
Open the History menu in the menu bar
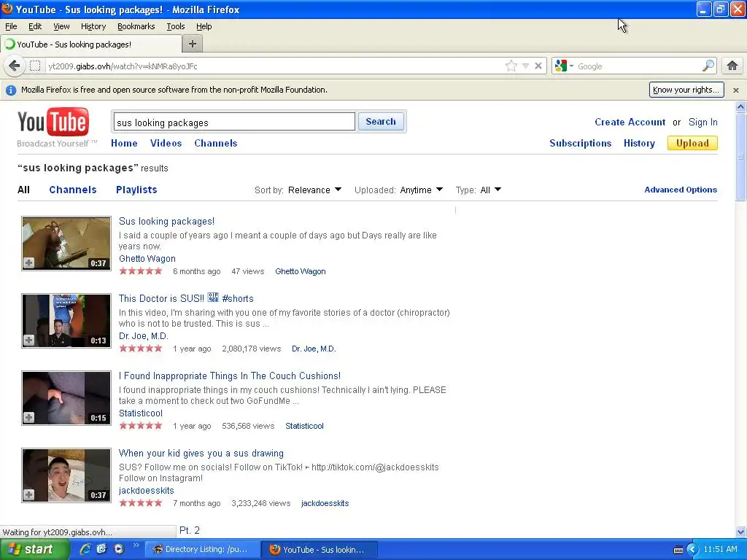click(x=93, y=26)
